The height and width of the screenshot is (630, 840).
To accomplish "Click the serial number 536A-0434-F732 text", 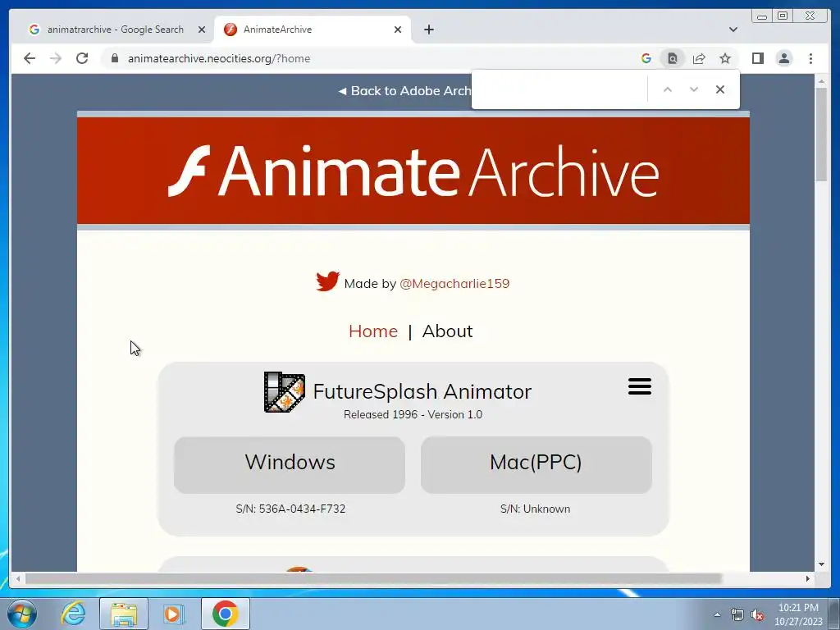I will [302, 509].
